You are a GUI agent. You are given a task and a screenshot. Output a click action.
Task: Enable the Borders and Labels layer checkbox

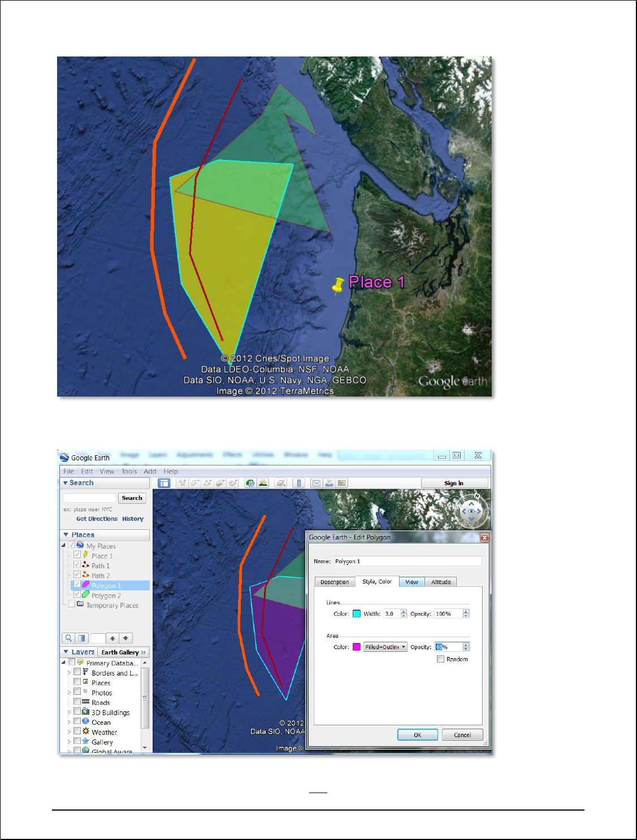pos(77,672)
